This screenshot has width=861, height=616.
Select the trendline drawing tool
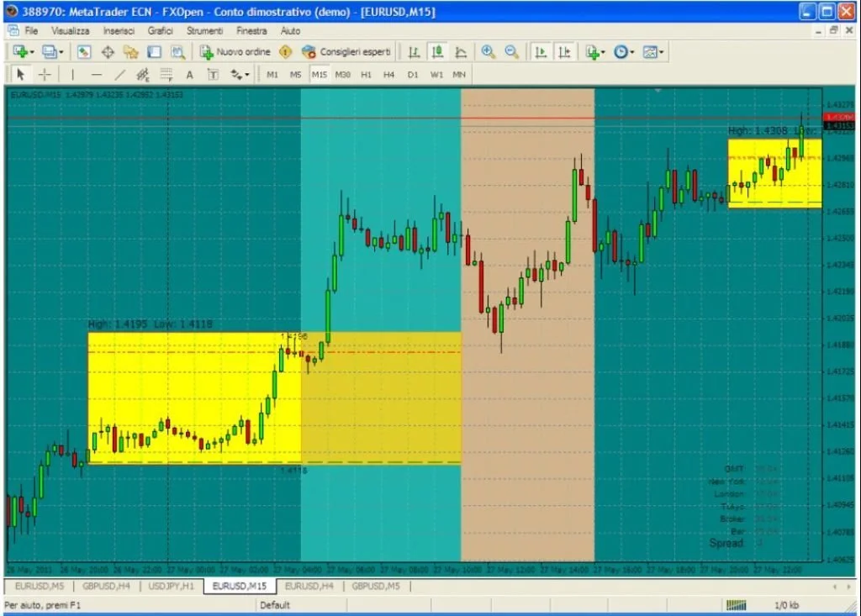(x=119, y=75)
